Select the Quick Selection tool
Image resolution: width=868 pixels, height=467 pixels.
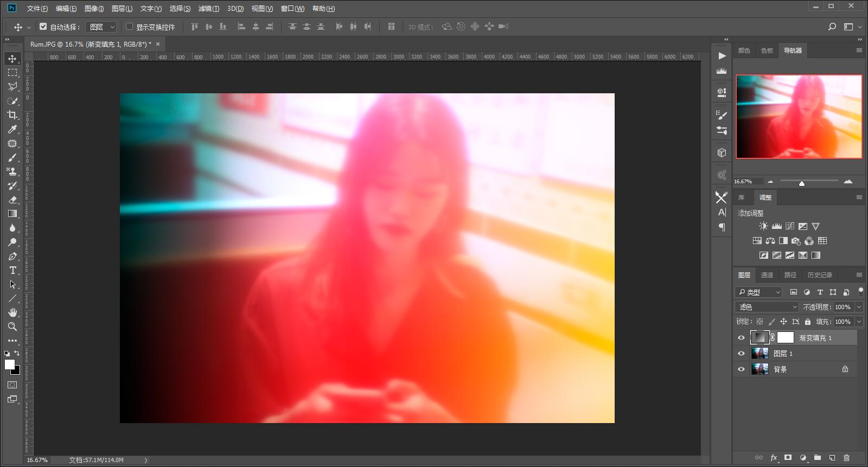pos(12,101)
